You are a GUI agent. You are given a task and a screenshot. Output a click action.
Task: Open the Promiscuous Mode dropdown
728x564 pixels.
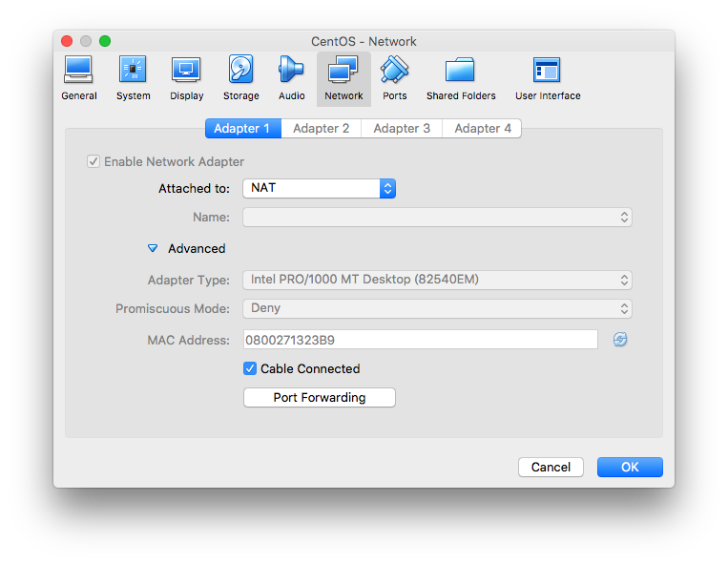[437, 308]
